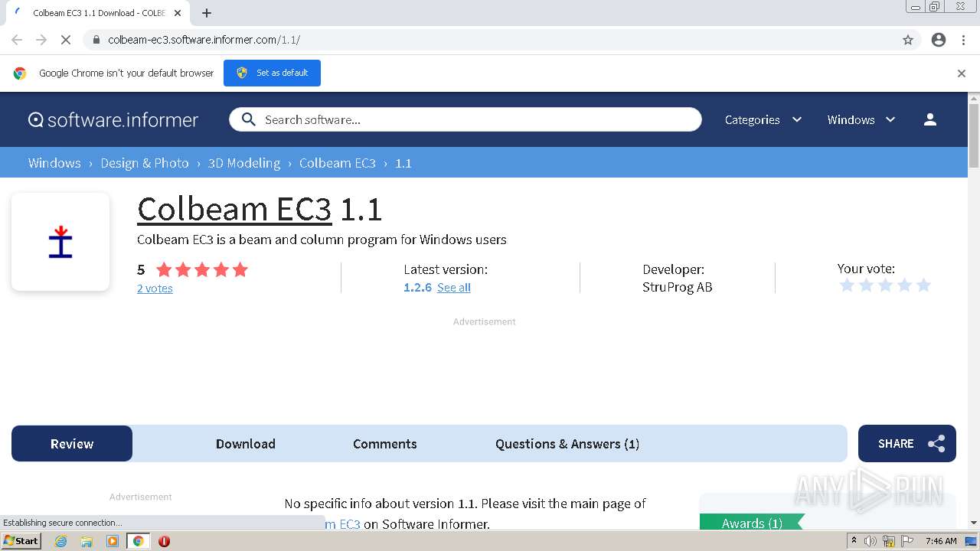Viewport: 980px width, 551px height.
Task: Go back to the previous page
Action: click(17, 40)
